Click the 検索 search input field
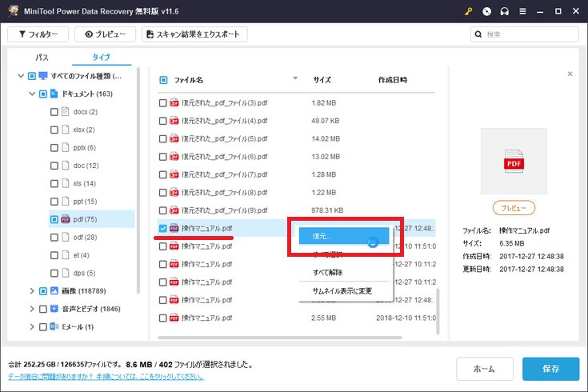Image resolution: width=588 pixels, height=392 pixels. (x=526, y=34)
